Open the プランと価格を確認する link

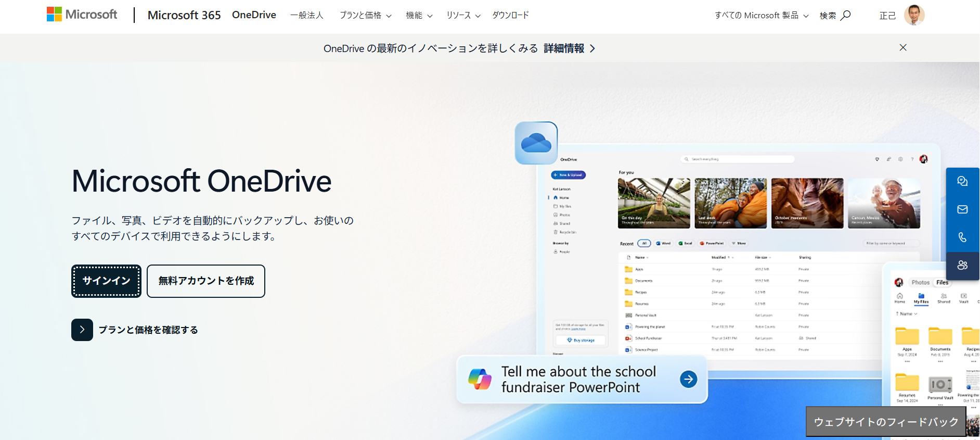pos(148,330)
